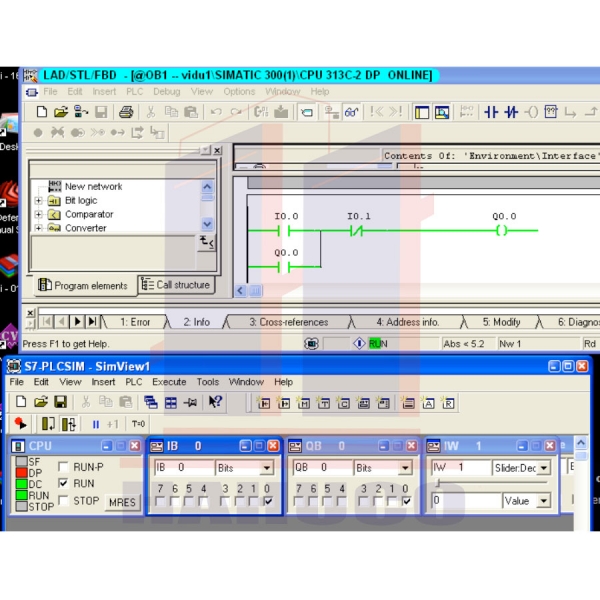
Task: Expand Converter tree node
Action: pos(38,228)
